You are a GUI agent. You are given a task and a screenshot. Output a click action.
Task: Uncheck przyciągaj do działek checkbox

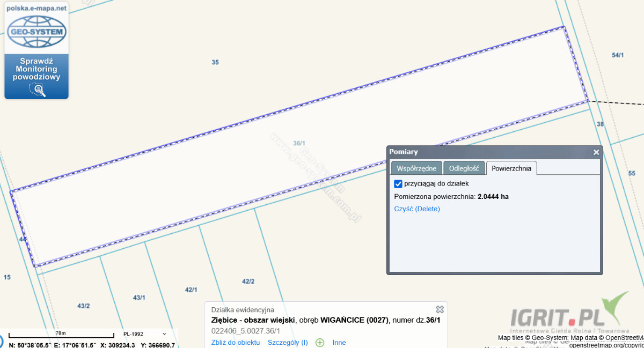tap(398, 183)
